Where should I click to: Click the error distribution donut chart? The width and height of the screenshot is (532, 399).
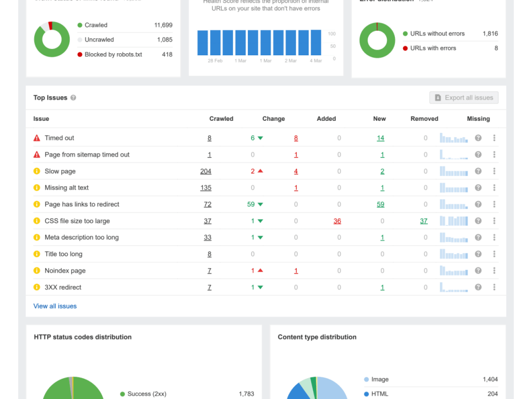pos(377,40)
